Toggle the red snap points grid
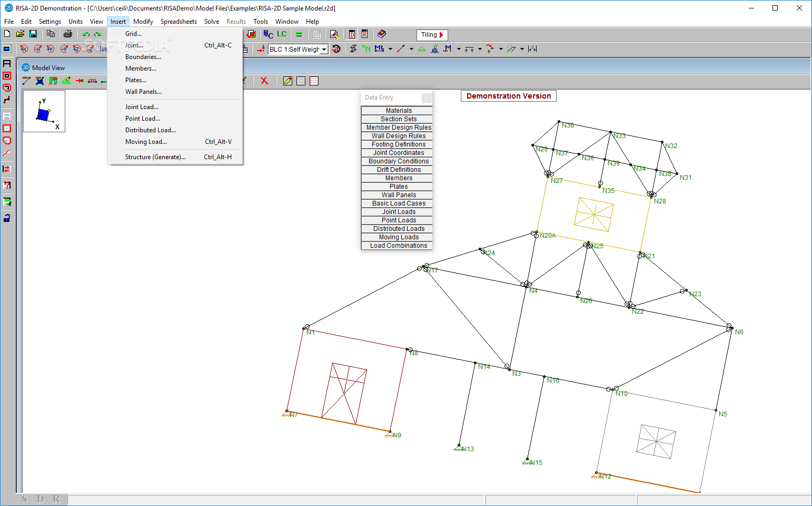Image resolution: width=812 pixels, height=506 pixels. coord(314,81)
